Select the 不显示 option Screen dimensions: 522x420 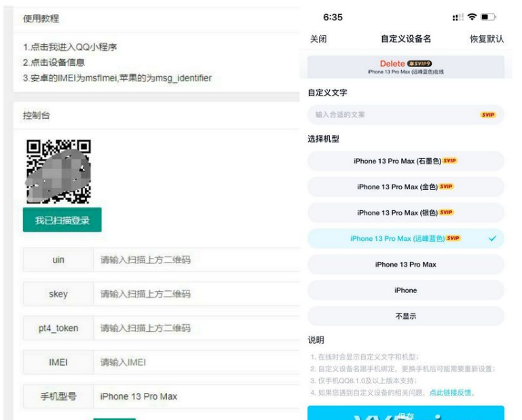click(405, 316)
